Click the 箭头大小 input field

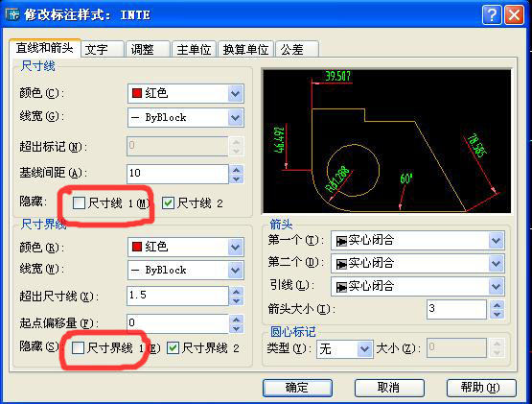pyautogui.click(x=456, y=309)
